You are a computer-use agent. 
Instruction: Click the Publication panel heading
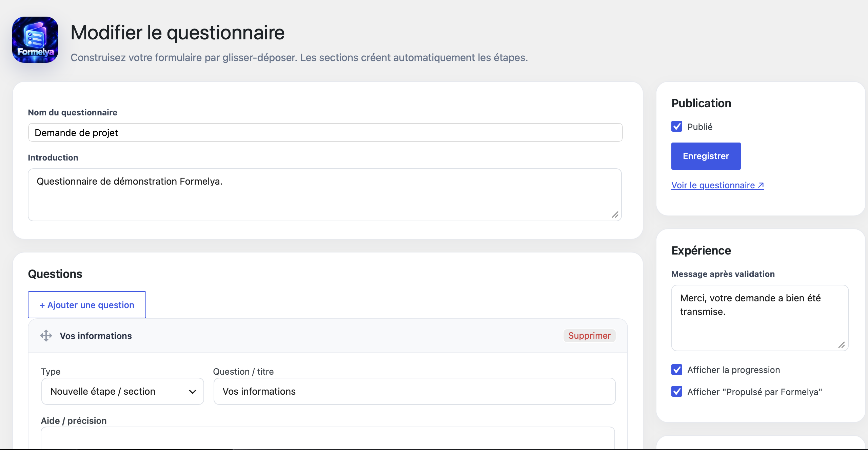coord(701,103)
